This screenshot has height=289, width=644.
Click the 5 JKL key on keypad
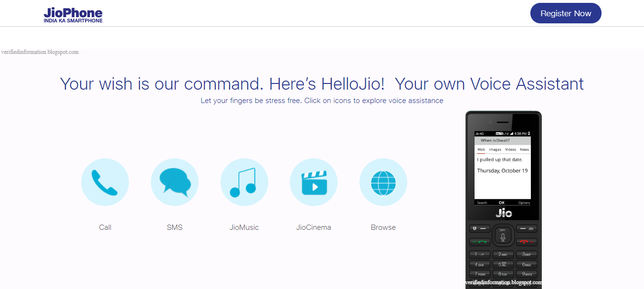[503, 264]
